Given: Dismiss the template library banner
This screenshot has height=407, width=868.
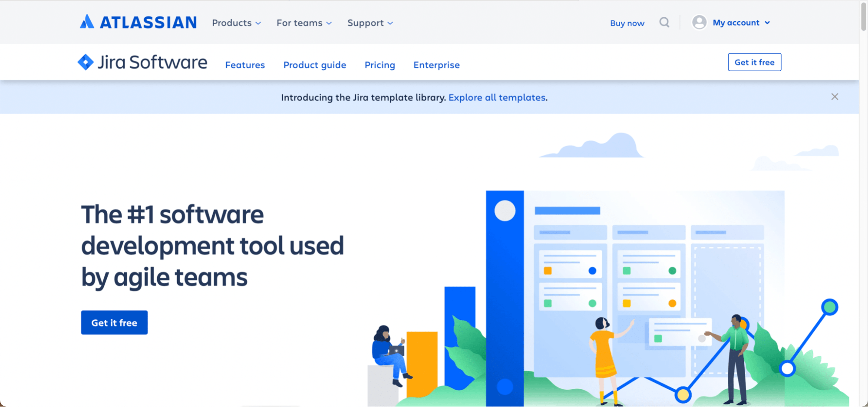Looking at the screenshot, I should (x=835, y=97).
